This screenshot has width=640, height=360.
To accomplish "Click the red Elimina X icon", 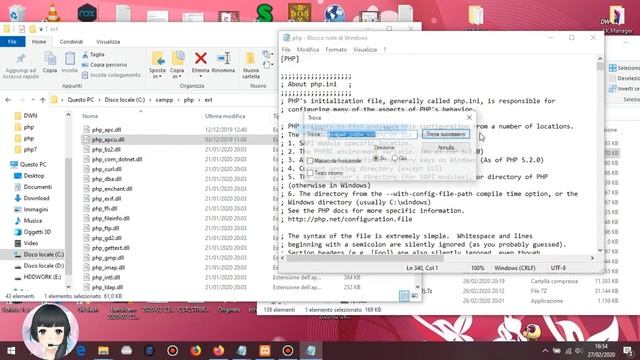I will coord(200,58).
